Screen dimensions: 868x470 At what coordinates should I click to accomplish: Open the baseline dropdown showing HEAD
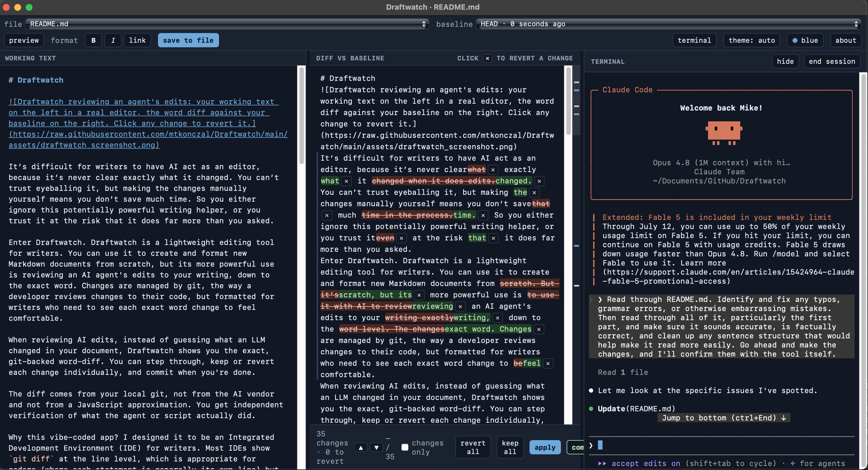669,24
